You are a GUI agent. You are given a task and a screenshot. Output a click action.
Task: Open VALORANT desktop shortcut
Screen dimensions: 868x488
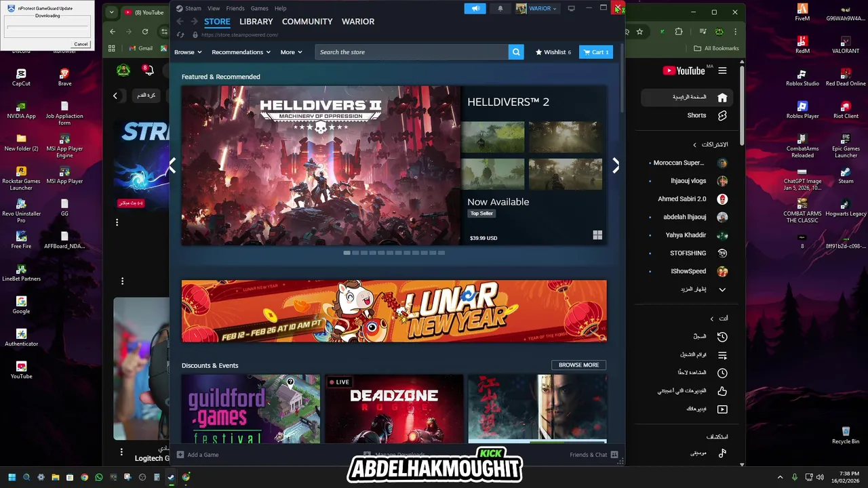(846, 45)
